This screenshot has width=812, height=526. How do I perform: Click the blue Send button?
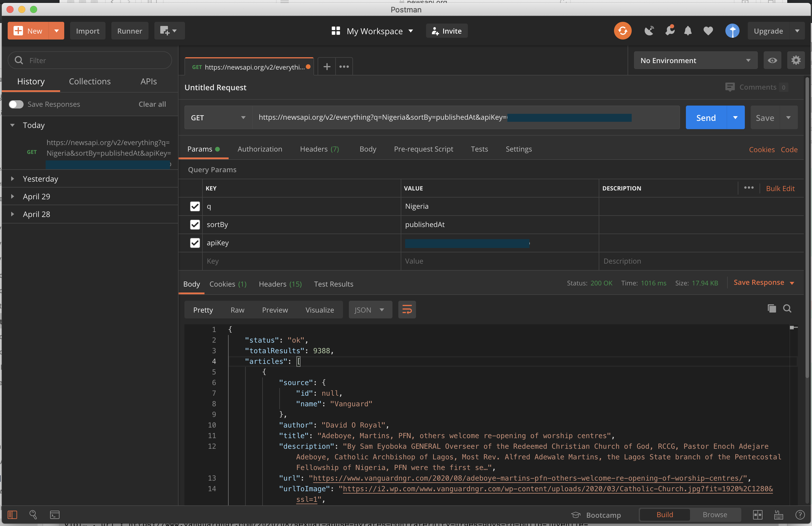click(x=706, y=118)
